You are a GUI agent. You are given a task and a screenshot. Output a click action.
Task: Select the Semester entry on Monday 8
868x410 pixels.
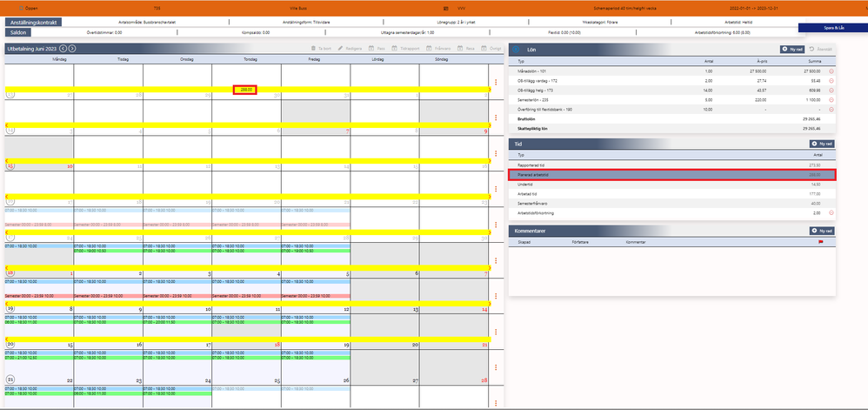[x=39, y=296]
